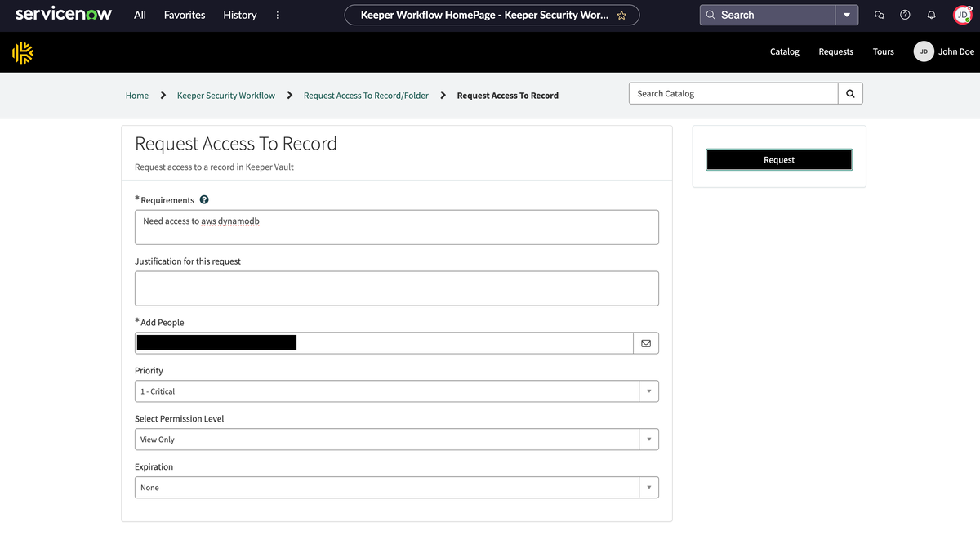Open the History menu
Viewport: 980px width, 558px height.
[239, 16]
